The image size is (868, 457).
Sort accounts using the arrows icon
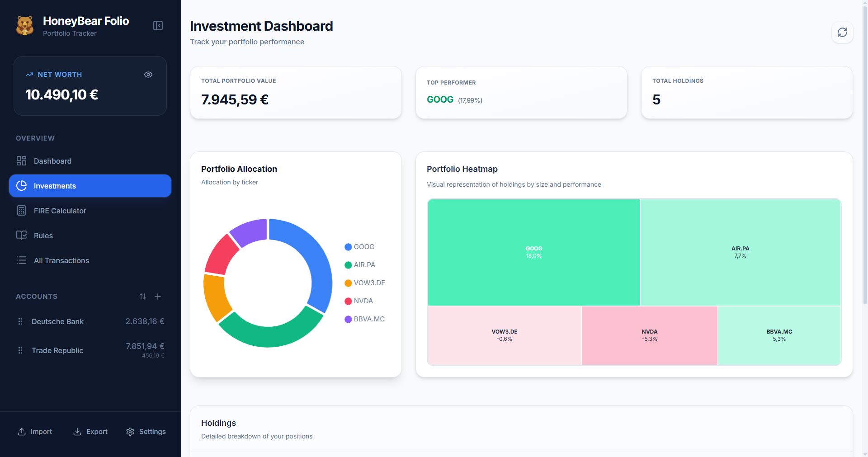[142, 297]
